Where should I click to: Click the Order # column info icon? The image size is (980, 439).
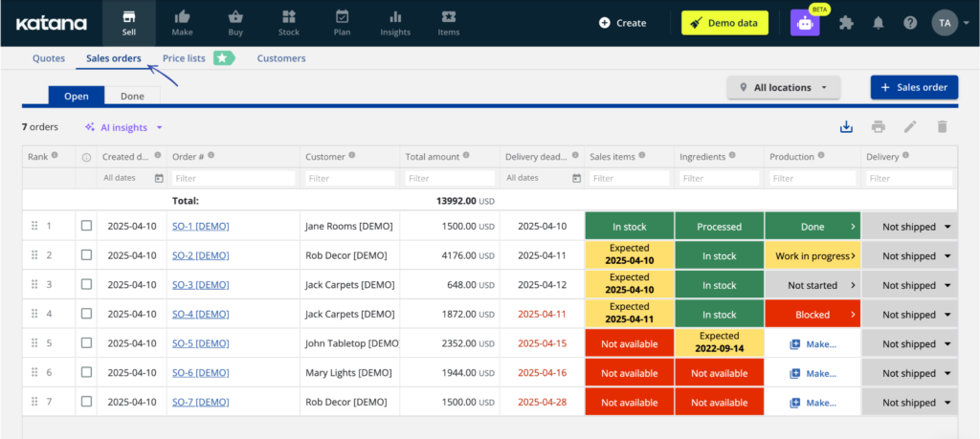point(212,156)
